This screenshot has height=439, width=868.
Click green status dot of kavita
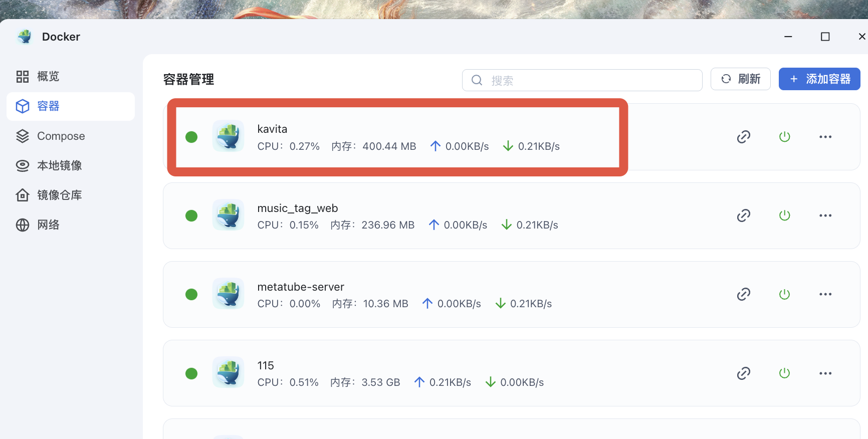(x=191, y=137)
